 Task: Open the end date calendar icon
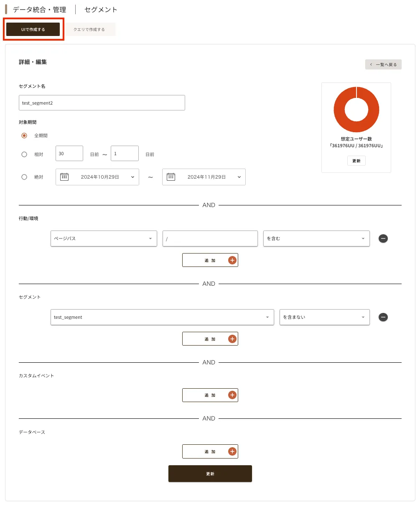click(171, 177)
